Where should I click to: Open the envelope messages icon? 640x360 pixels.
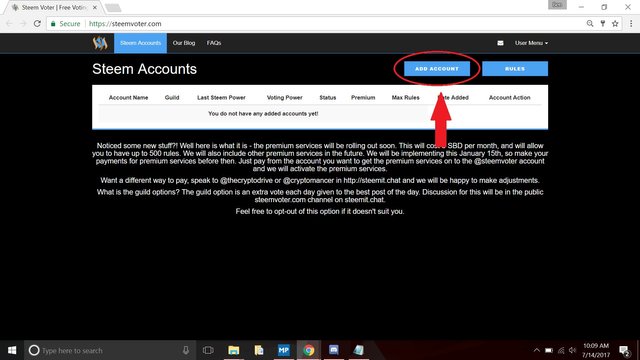[x=500, y=43]
